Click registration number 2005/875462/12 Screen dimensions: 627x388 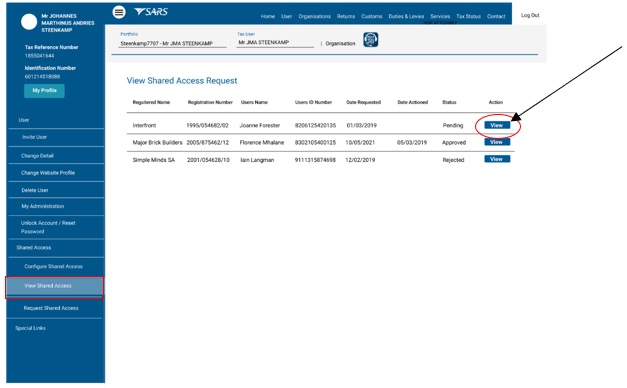coord(208,142)
